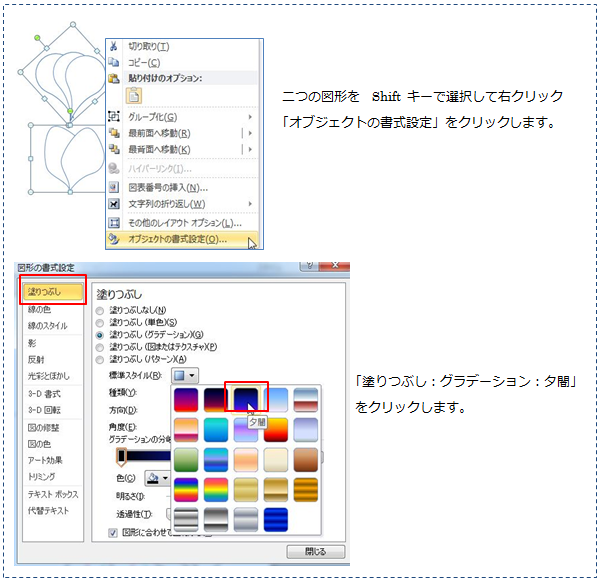
Task: Select 塗りつぶしなし (no fill) radio button
Action: (99, 311)
